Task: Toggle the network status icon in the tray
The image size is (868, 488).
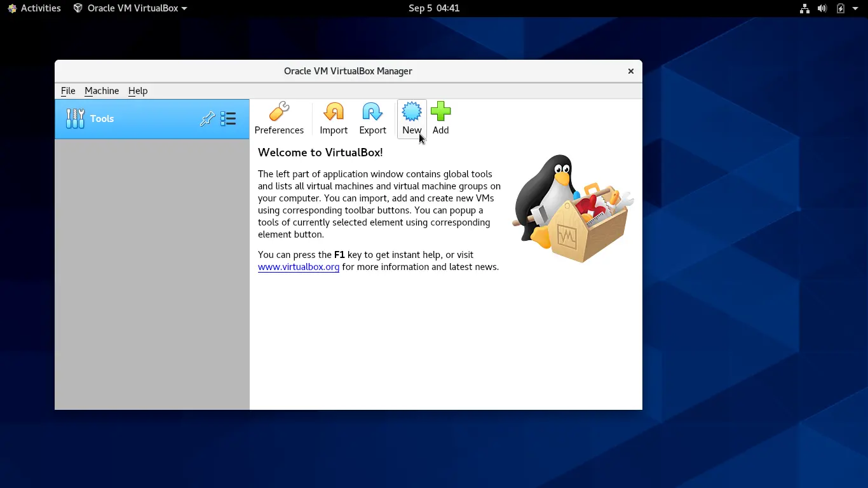Action: coord(804,8)
